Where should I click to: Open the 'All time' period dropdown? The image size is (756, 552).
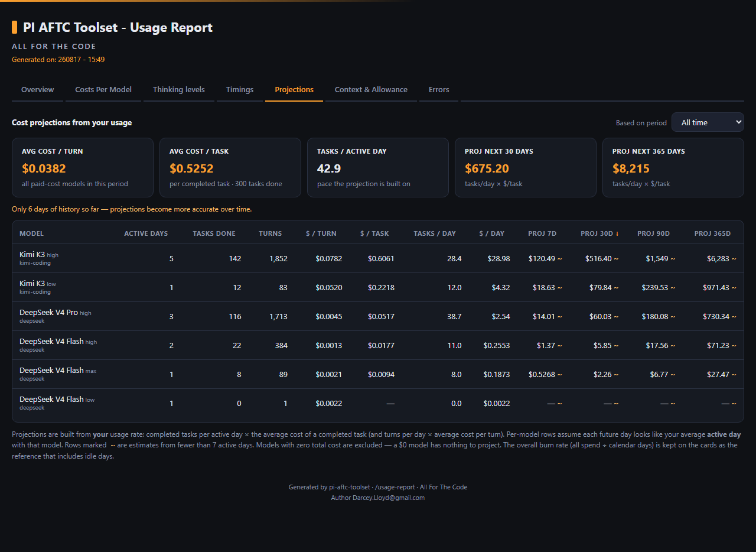pos(708,122)
